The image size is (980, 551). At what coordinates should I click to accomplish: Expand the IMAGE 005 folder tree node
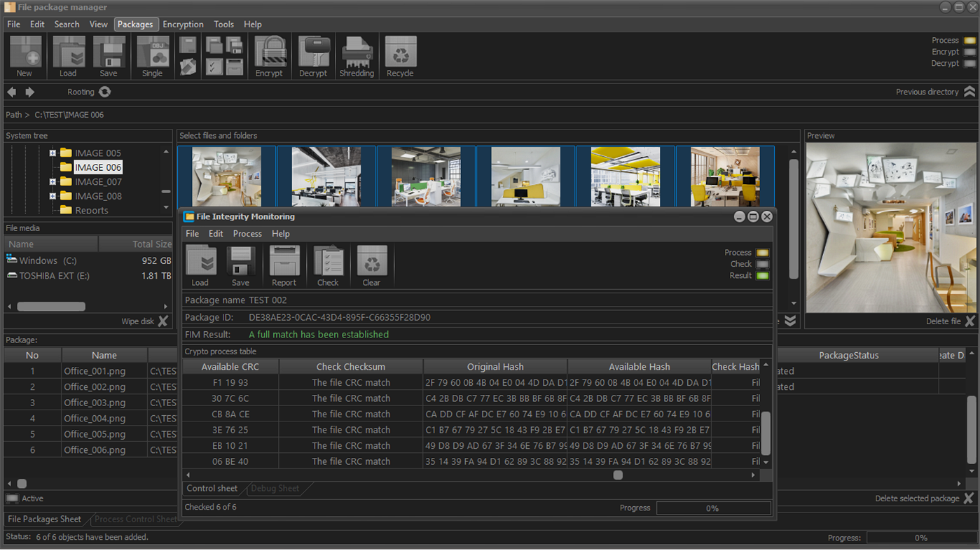pos(53,153)
